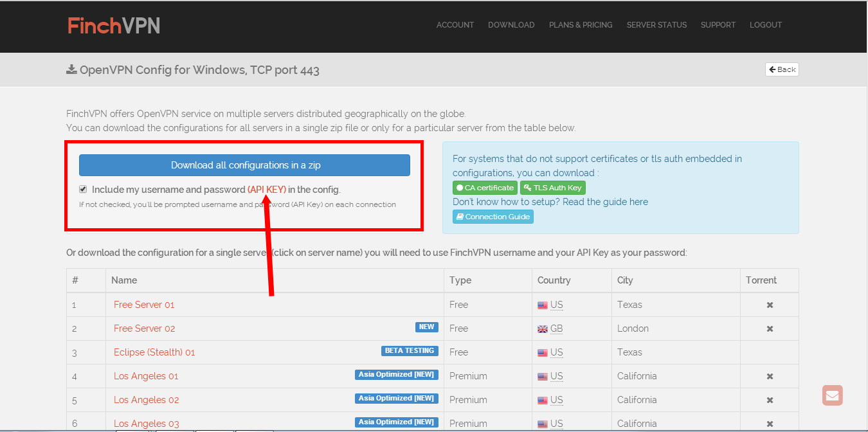View the SERVER STATUS page
Screen dimensions: 868x432
coord(656,25)
